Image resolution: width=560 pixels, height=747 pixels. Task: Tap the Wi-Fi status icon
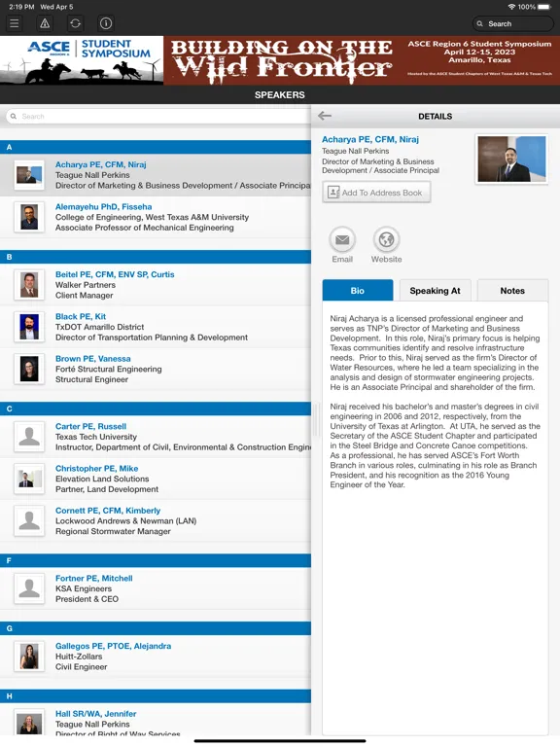click(x=511, y=7)
